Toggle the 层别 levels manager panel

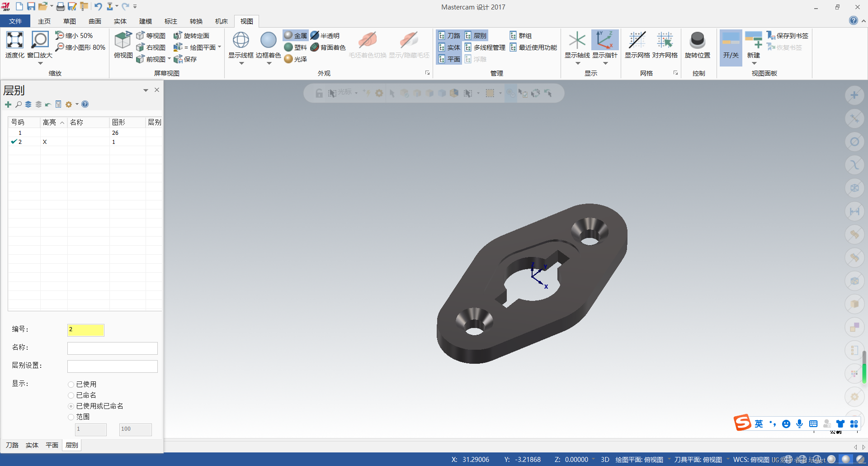(x=476, y=35)
